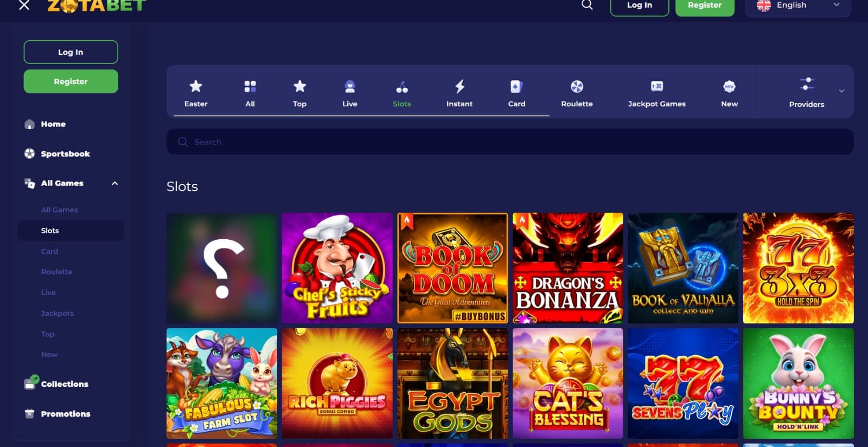Open Fabulous Farm Slot game
This screenshot has height=447, width=868.
point(222,384)
